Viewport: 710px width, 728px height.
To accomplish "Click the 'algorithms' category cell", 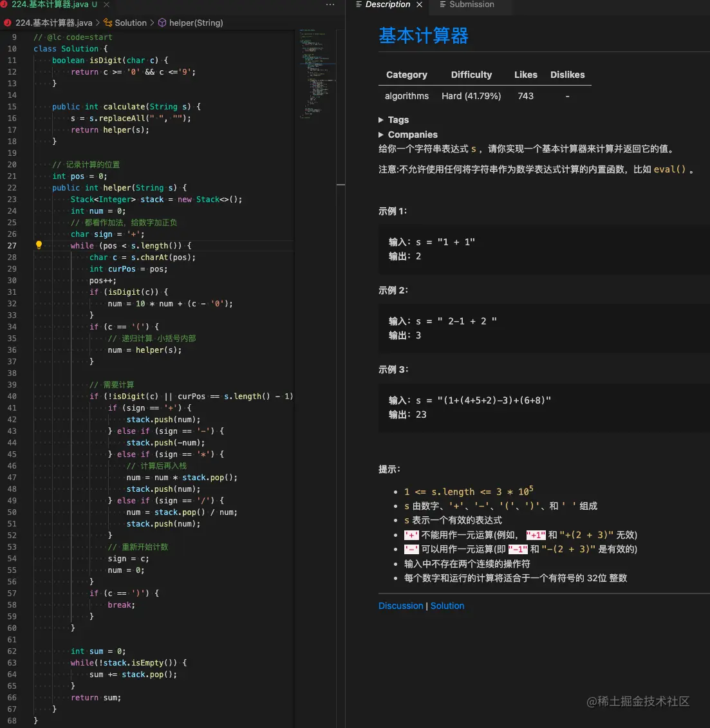I will pyautogui.click(x=407, y=96).
